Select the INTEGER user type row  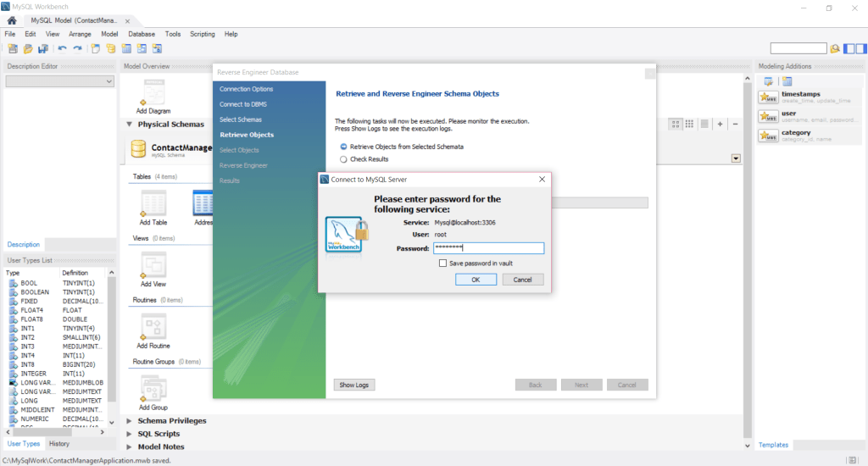[x=55, y=374]
